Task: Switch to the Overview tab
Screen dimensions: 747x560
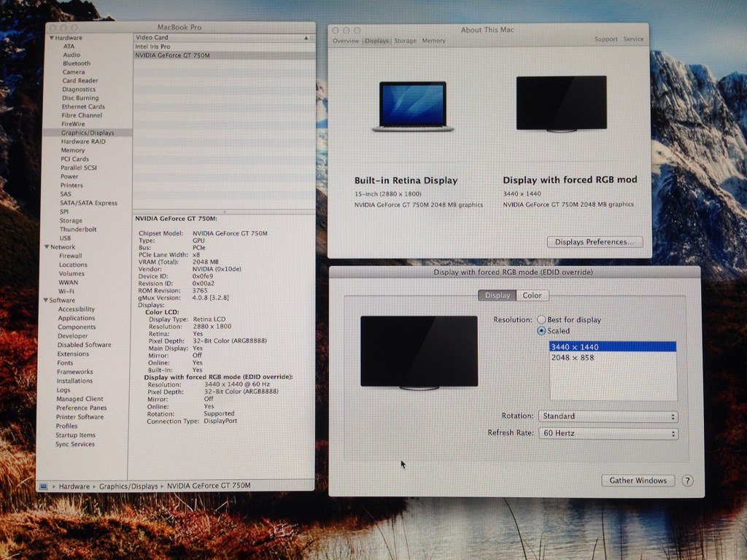Action: [346, 41]
